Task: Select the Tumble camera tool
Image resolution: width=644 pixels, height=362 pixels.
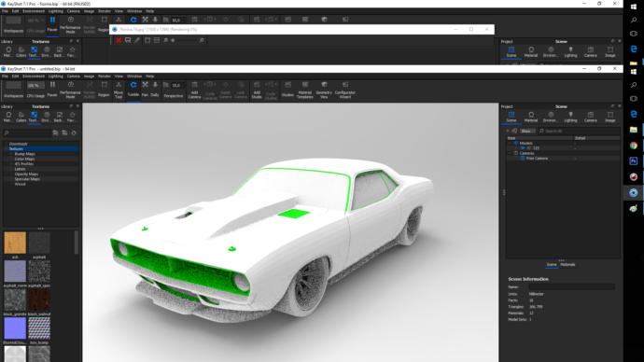Action: click(133, 89)
